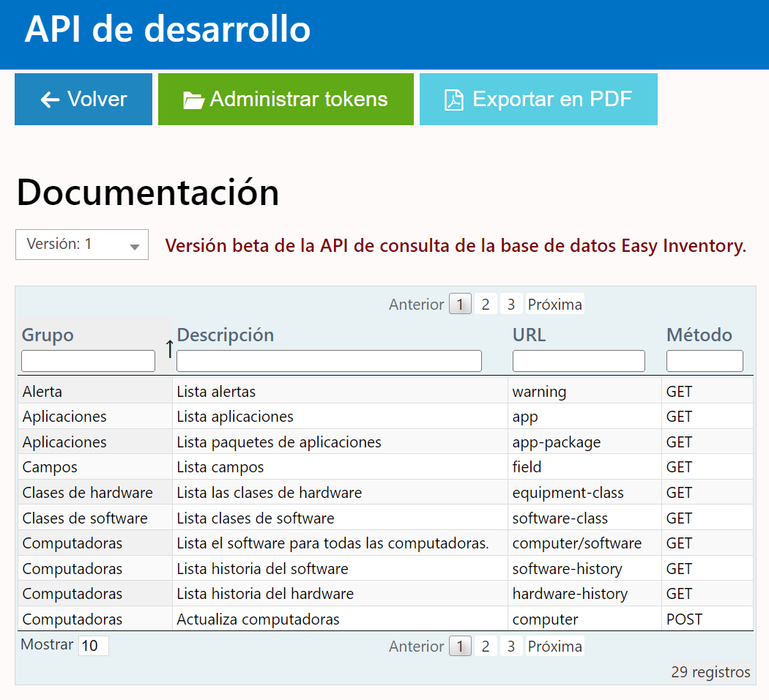Click into the Método filter field
The width and height of the screenshot is (769, 700).
coord(704,361)
